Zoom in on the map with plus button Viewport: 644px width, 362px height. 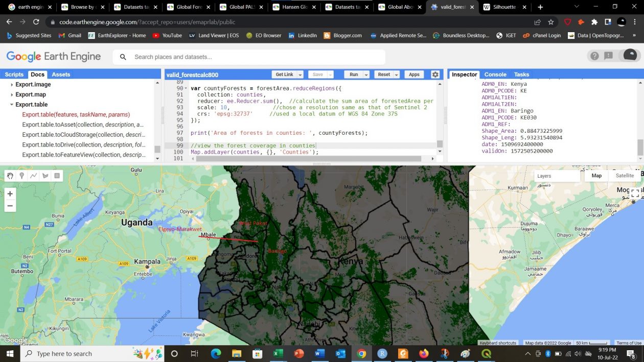click(x=10, y=194)
